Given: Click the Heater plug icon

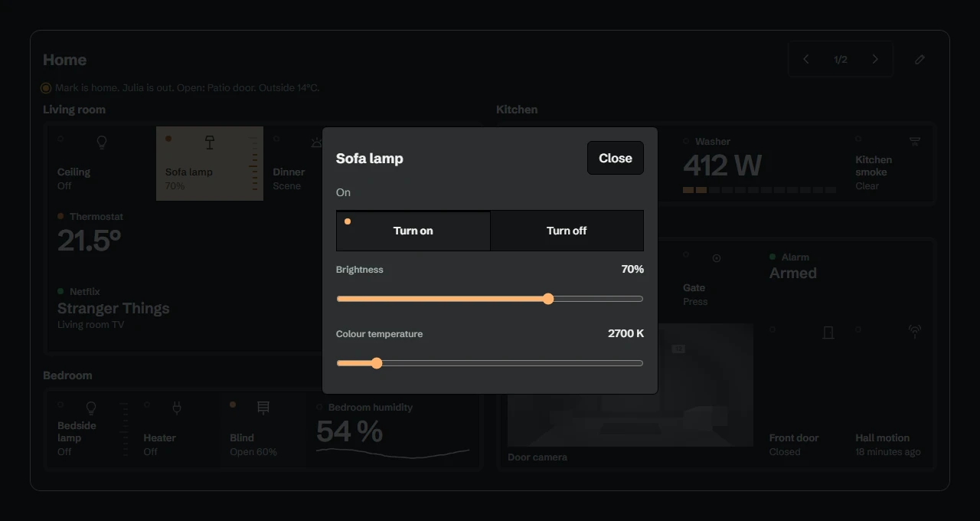Looking at the screenshot, I should pos(177,408).
